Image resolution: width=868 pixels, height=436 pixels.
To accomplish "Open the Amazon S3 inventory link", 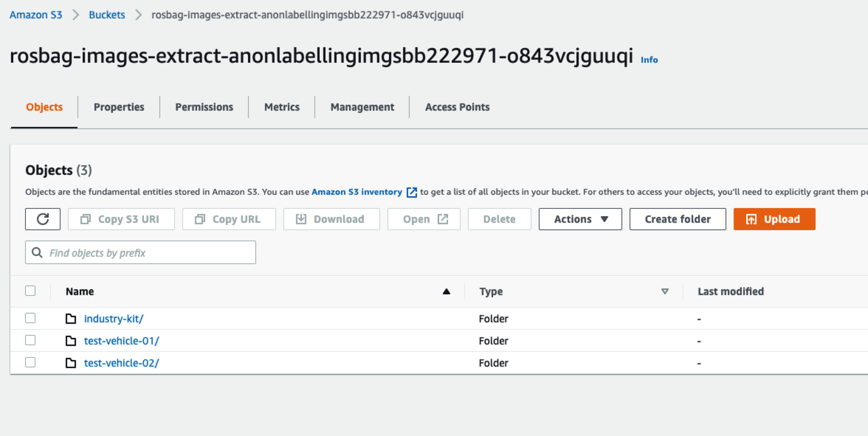I will pyautogui.click(x=357, y=192).
